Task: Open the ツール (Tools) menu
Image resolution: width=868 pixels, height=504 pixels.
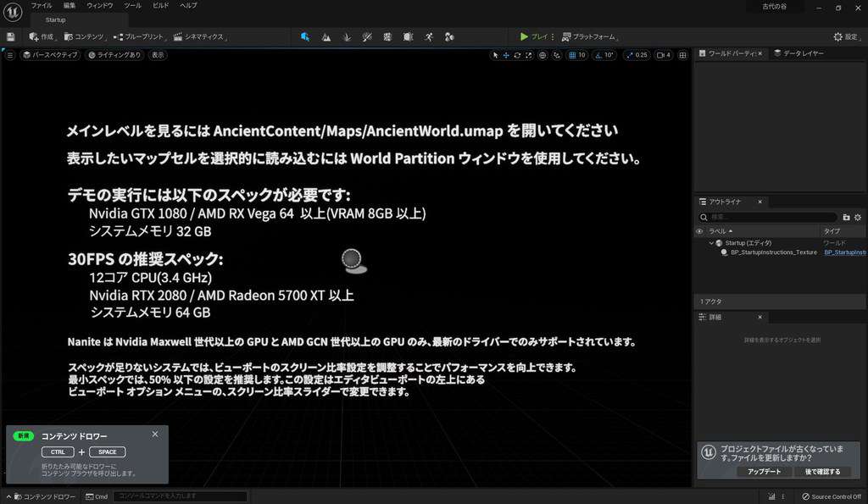Action: click(132, 6)
